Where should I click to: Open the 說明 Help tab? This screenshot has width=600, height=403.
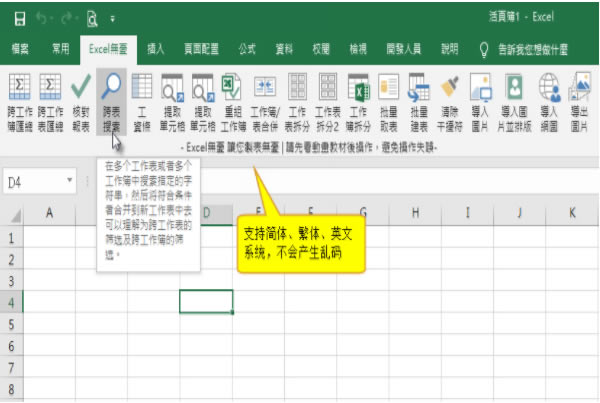(x=450, y=49)
